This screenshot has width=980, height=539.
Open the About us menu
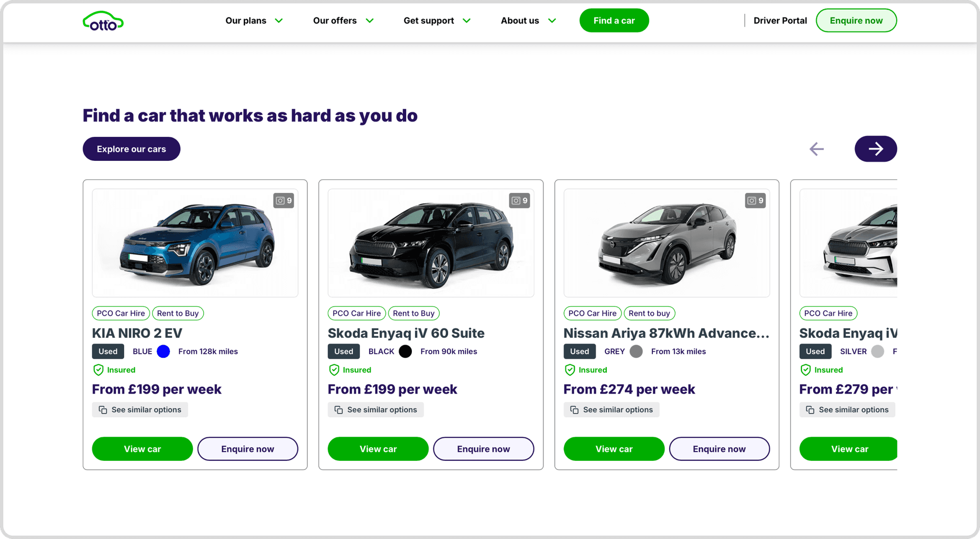click(x=528, y=21)
